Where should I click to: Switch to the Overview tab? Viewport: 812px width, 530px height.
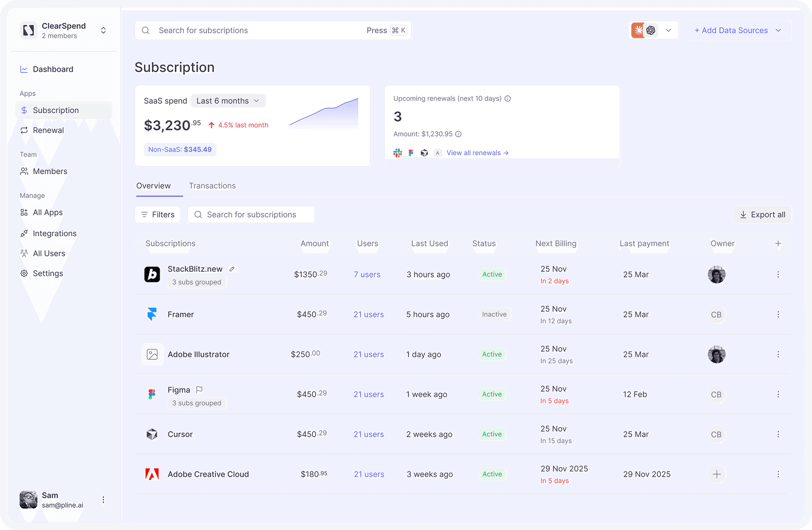(x=154, y=186)
